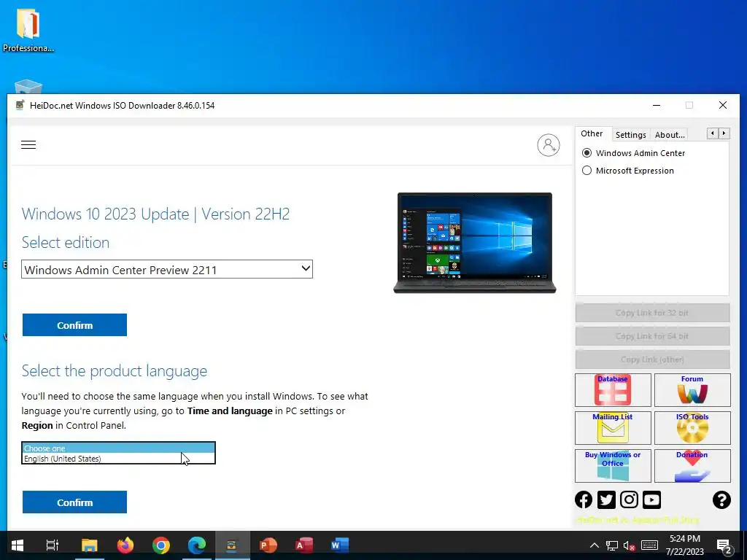This screenshot has height=560, width=747.
Task: Open the YouTube icon
Action: 651,499
